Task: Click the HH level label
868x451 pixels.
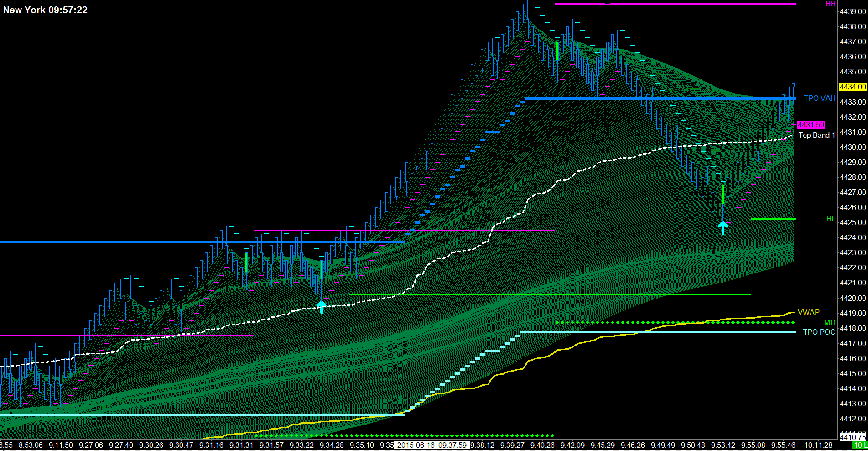Action: 830,4
